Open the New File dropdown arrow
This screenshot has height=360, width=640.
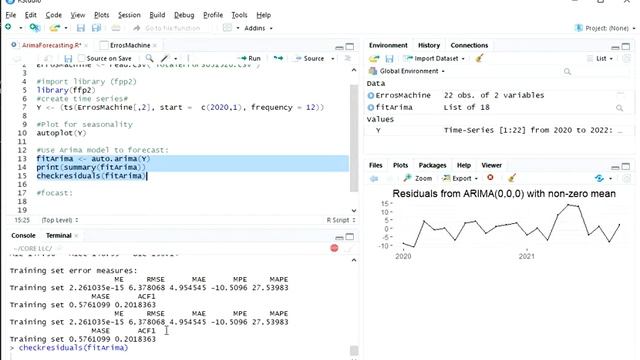point(20,28)
